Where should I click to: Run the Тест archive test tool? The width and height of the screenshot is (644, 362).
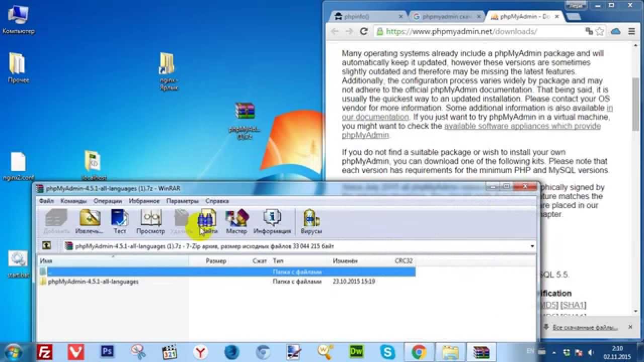(x=119, y=222)
